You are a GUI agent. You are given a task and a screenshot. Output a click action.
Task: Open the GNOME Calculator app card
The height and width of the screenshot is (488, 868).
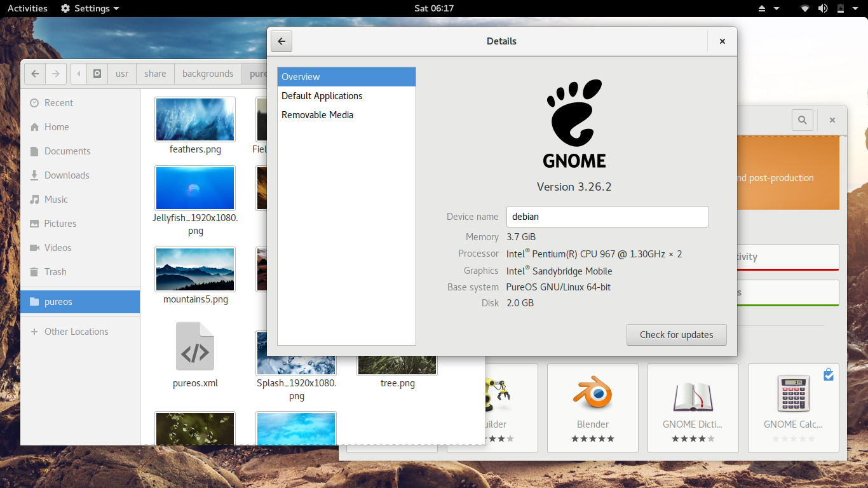(794, 408)
